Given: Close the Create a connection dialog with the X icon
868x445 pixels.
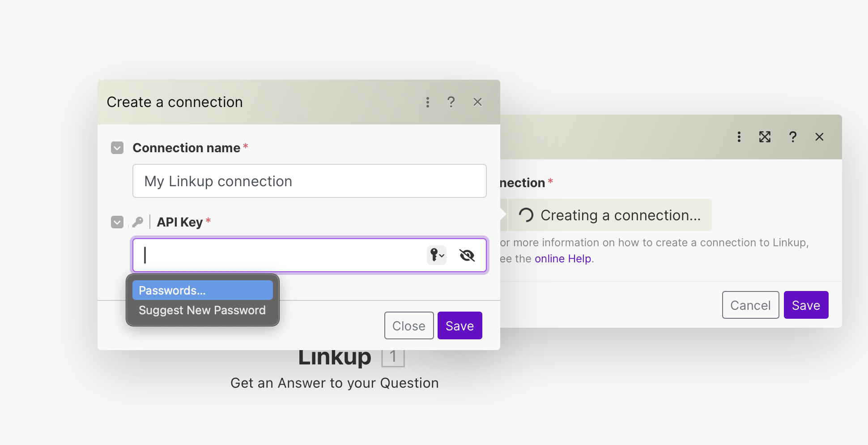Looking at the screenshot, I should coord(477,102).
